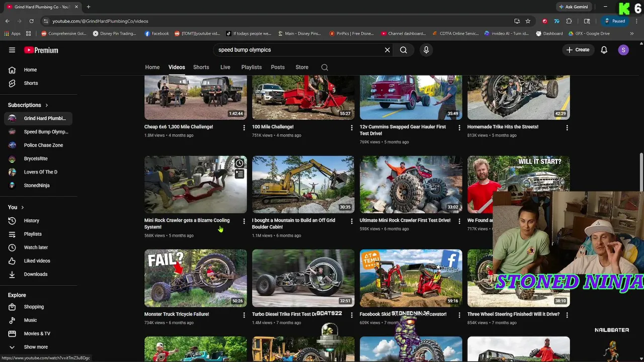The width and height of the screenshot is (644, 362).
Task: Click the Create button
Action: [x=578, y=50]
